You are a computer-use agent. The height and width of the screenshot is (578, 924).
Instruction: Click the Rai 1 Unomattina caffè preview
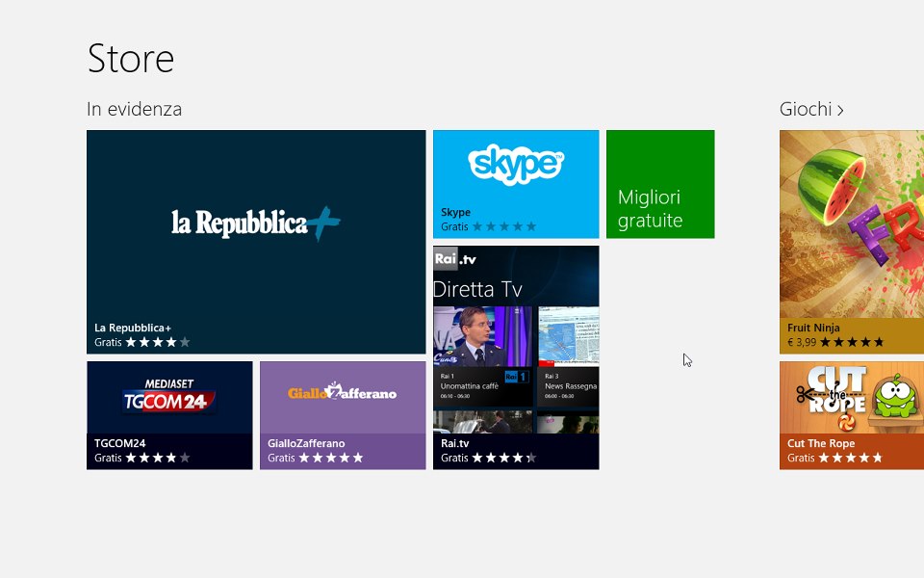pos(482,356)
